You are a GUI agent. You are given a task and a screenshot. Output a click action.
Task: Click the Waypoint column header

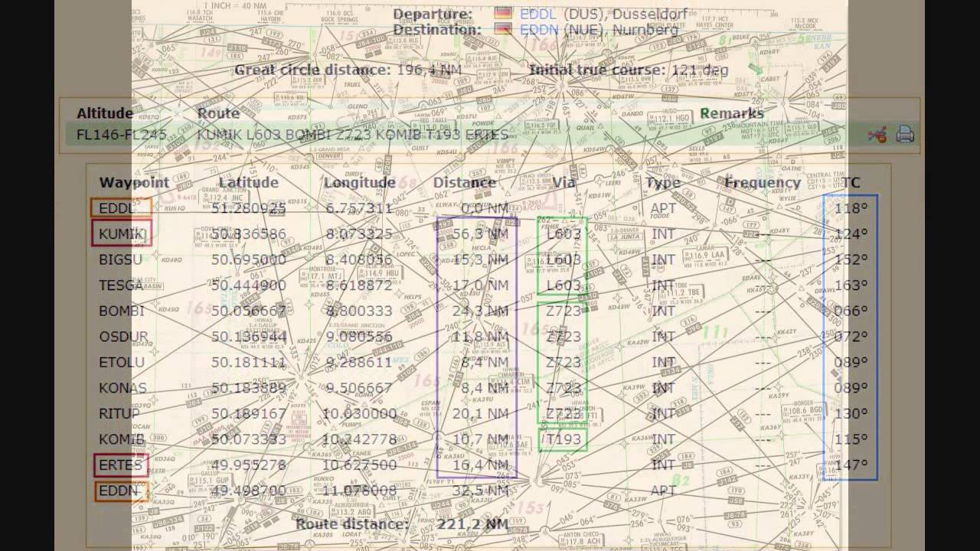pos(134,183)
